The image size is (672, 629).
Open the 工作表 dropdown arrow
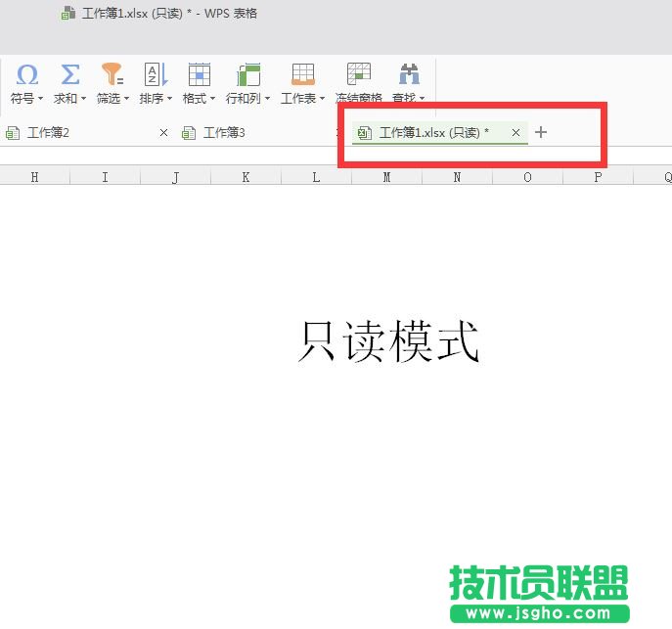tap(322, 99)
